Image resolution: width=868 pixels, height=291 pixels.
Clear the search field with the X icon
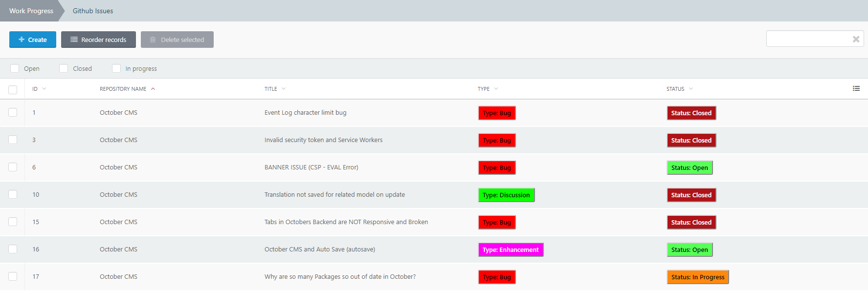[x=856, y=39]
